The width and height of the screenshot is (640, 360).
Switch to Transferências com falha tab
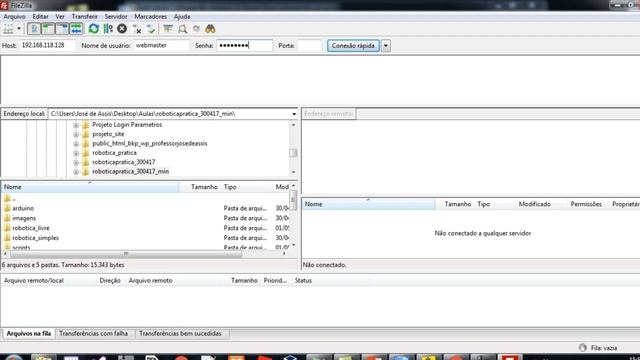[x=93, y=334]
